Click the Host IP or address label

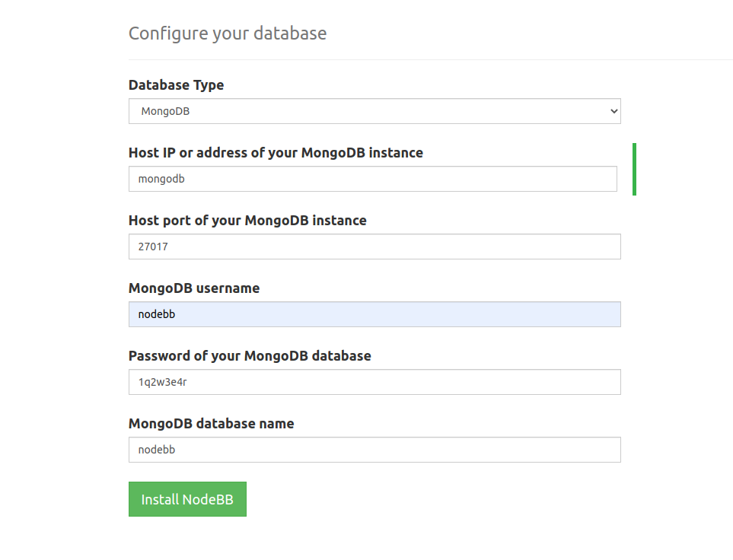tap(276, 153)
